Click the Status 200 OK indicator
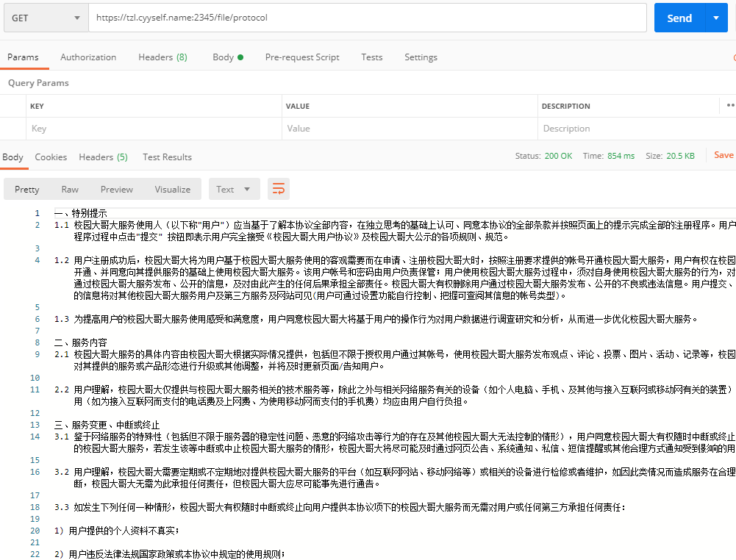Image resolution: width=736 pixels, height=560 pixels. (543, 156)
